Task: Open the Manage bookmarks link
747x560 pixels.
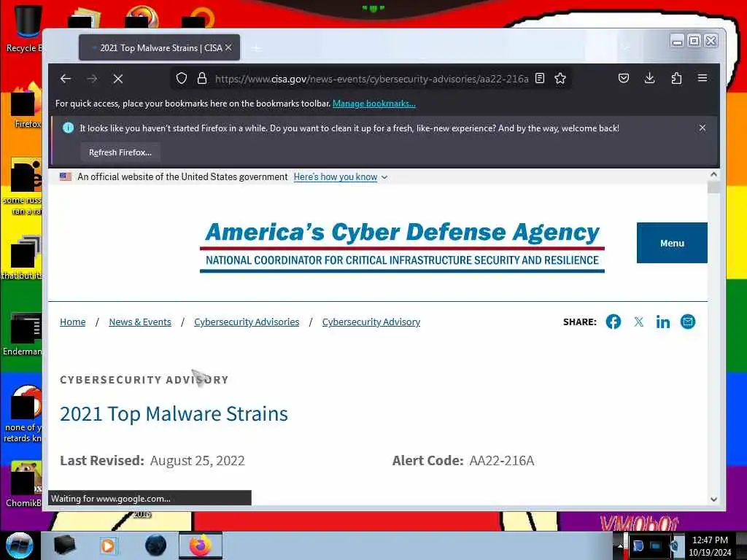Action: pyautogui.click(x=374, y=104)
